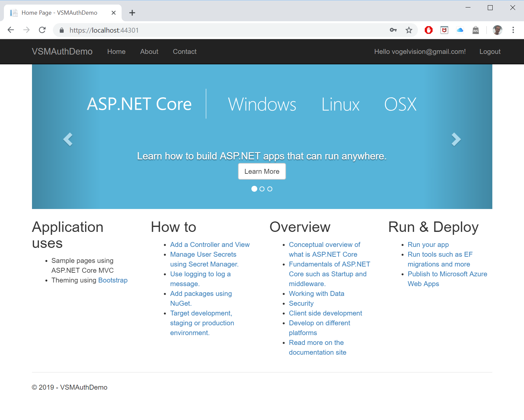Open the AVG extension icon
This screenshot has width=524, height=420.
coord(476,30)
